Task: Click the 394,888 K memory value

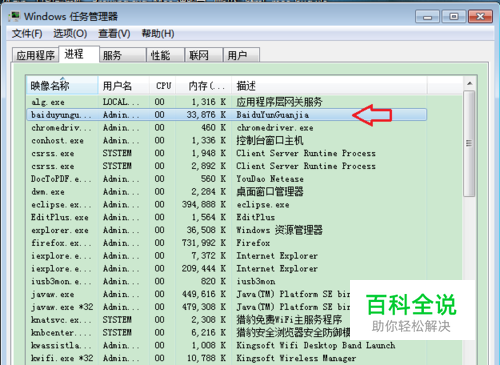Action: (x=204, y=205)
